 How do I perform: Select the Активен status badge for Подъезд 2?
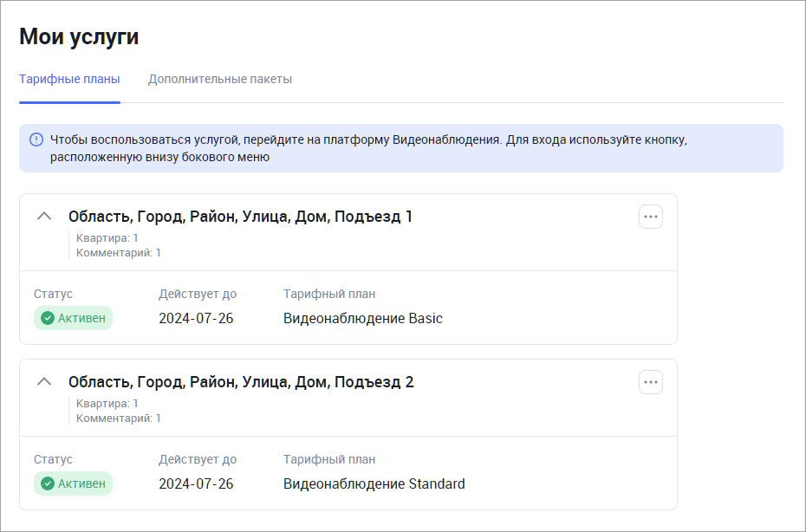click(x=74, y=484)
